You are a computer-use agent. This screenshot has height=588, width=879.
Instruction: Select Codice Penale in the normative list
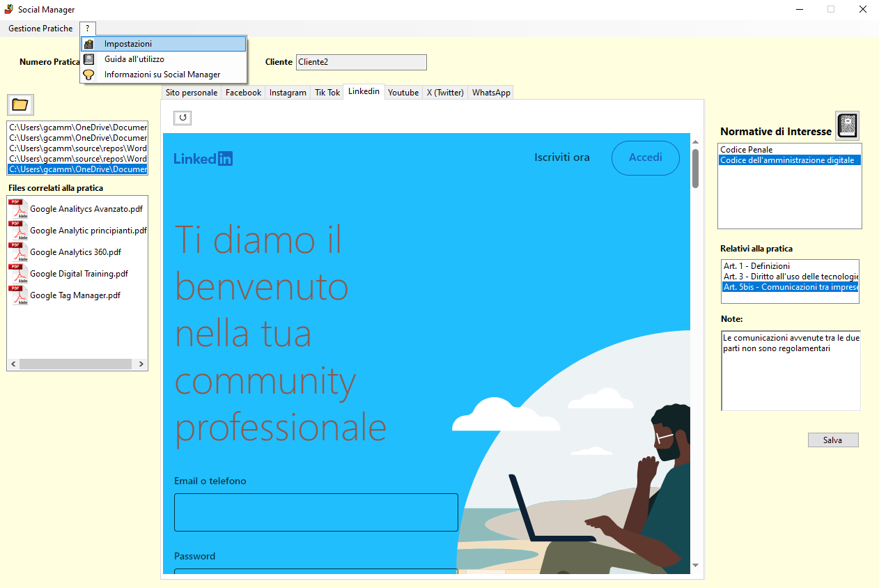[x=790, y=150]
